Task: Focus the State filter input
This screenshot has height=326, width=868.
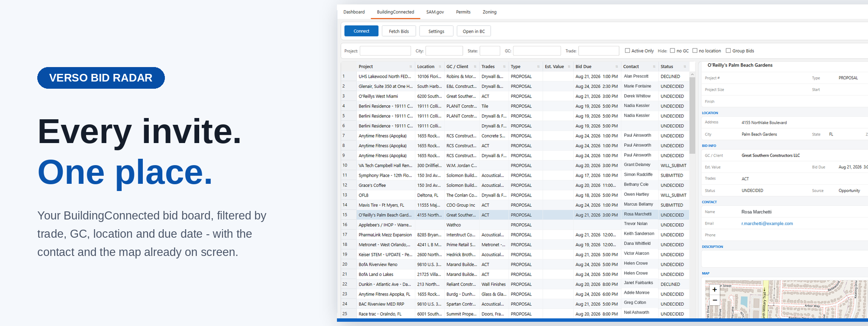Action: pyautogui.click(x=490, y=51)
